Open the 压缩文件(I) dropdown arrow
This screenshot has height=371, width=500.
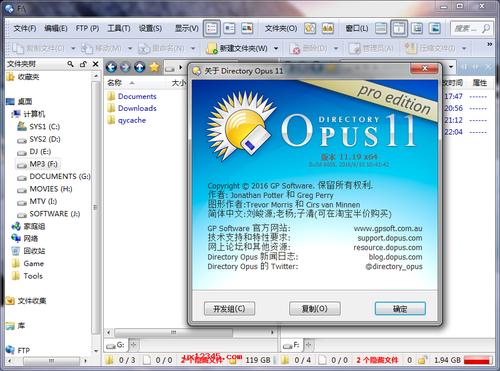(x=464, y=49)
